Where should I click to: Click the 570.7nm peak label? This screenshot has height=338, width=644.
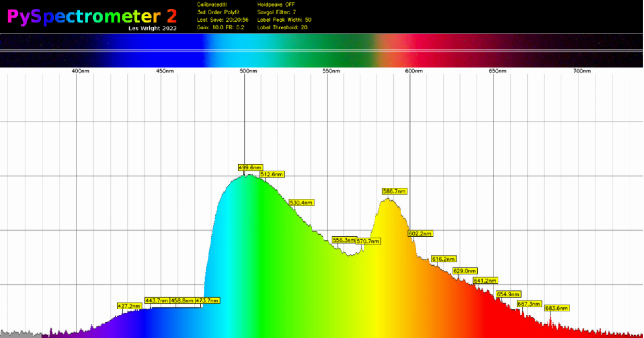pyautogui.click(x=368, y=241)
